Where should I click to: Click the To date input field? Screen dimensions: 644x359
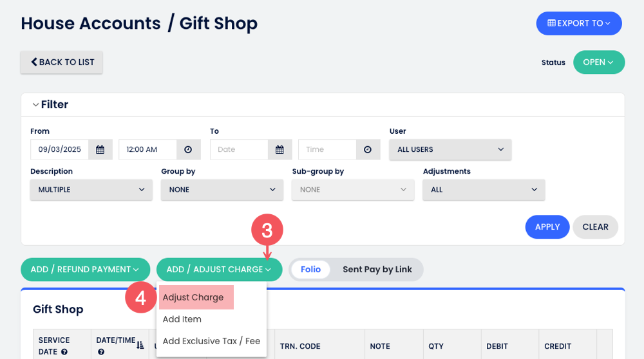(238, 149)
